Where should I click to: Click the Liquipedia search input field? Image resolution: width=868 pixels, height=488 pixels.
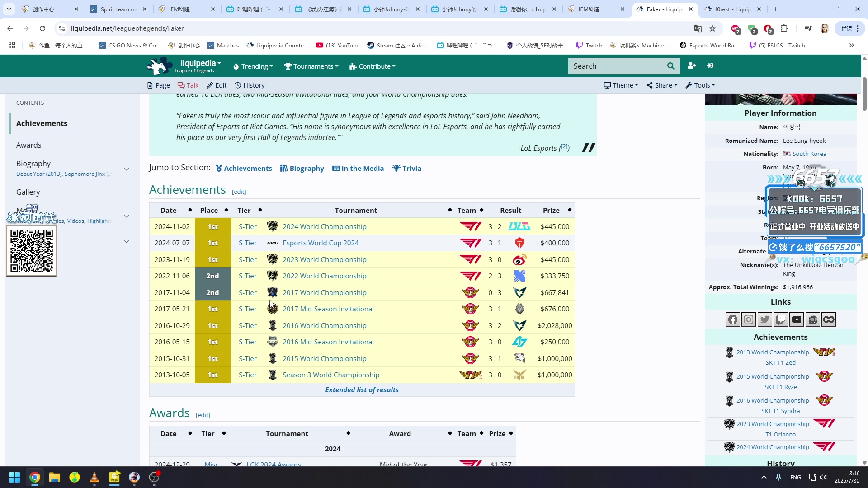point(615,66)
